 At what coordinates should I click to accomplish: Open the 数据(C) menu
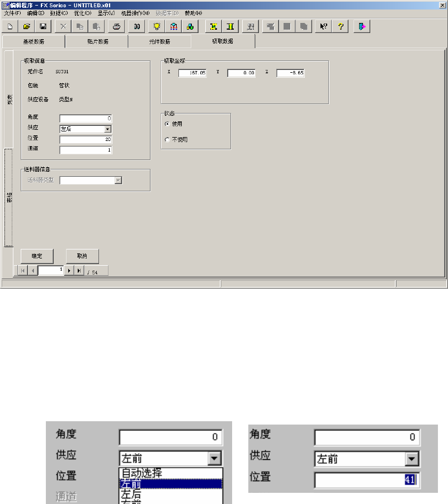(59, 13)
